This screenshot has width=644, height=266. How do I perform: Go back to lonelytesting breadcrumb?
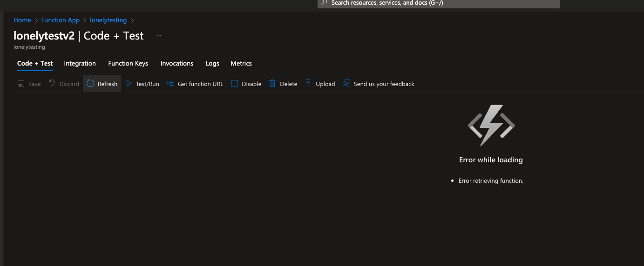tap(108, 20)
